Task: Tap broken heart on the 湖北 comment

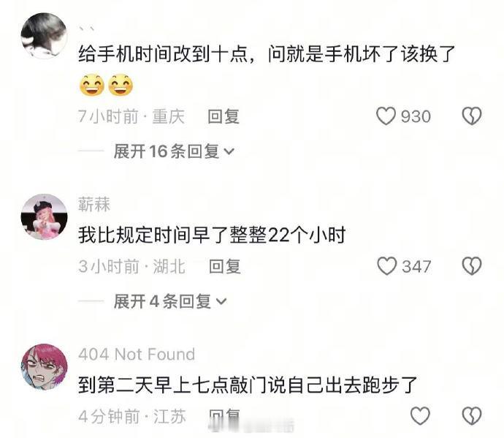Action: click(472, 266)
